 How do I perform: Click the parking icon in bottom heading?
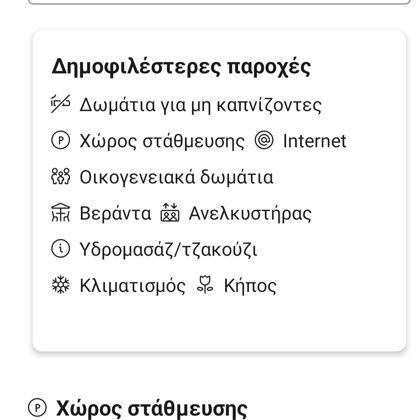tap(37, 407)
